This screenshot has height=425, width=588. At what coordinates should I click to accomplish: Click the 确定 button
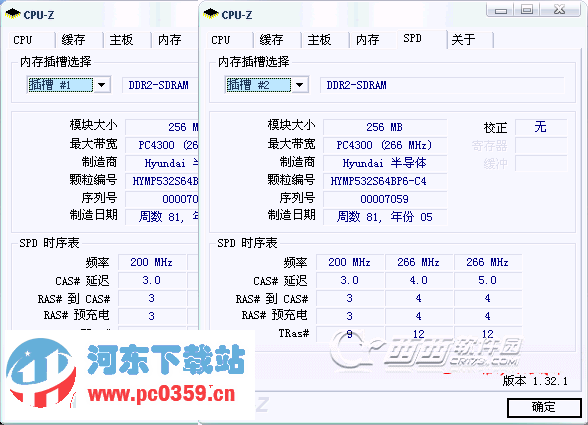pyautogui.click(x=544, y=407)
